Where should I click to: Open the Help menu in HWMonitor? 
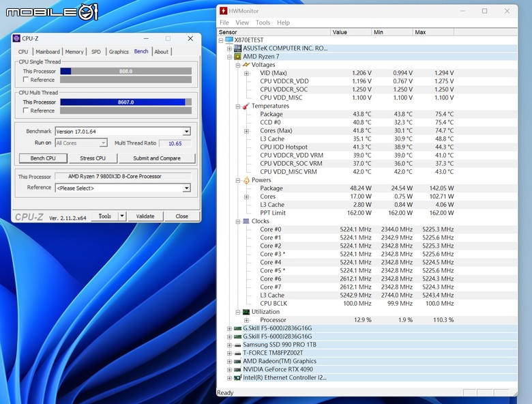(283, 23)
